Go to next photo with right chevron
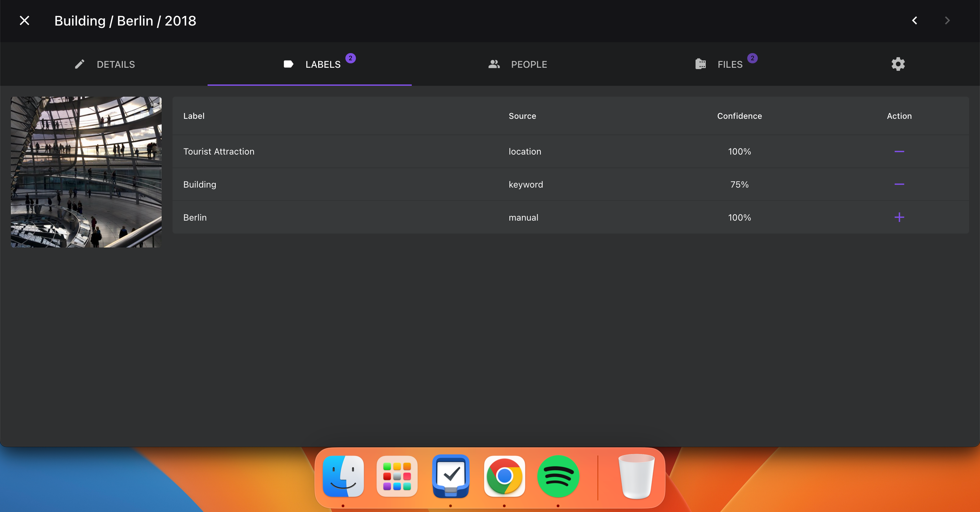The image size is (980, 512). coord(947,20)
